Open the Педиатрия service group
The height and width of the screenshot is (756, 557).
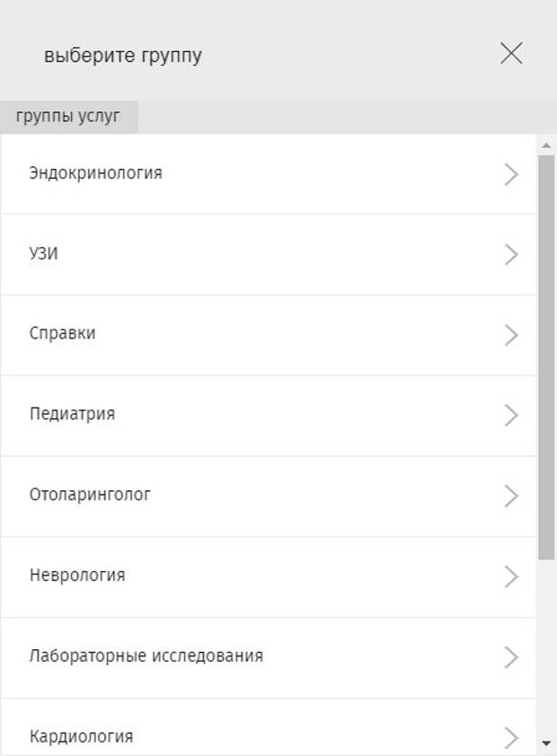pos(72,415)
